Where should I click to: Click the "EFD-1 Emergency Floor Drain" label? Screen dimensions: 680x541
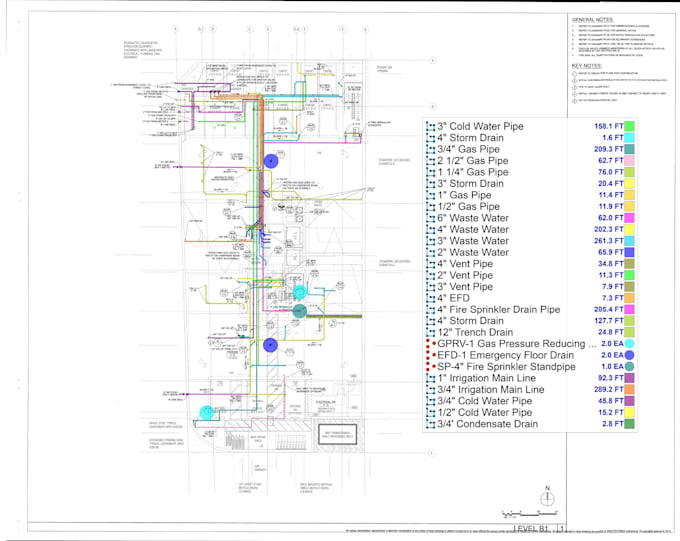click(x=506, y=355)
